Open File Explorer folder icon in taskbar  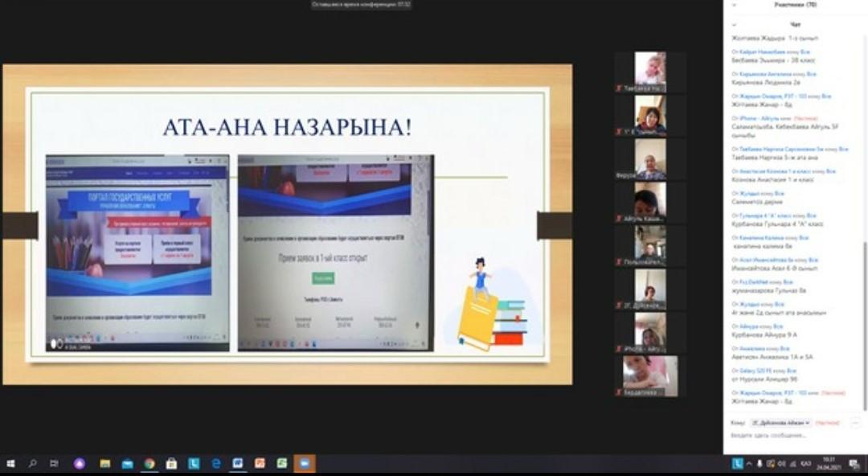tap(105, 464)
